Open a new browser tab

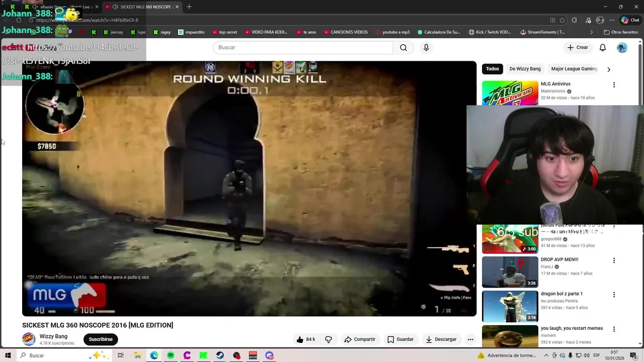189,7
